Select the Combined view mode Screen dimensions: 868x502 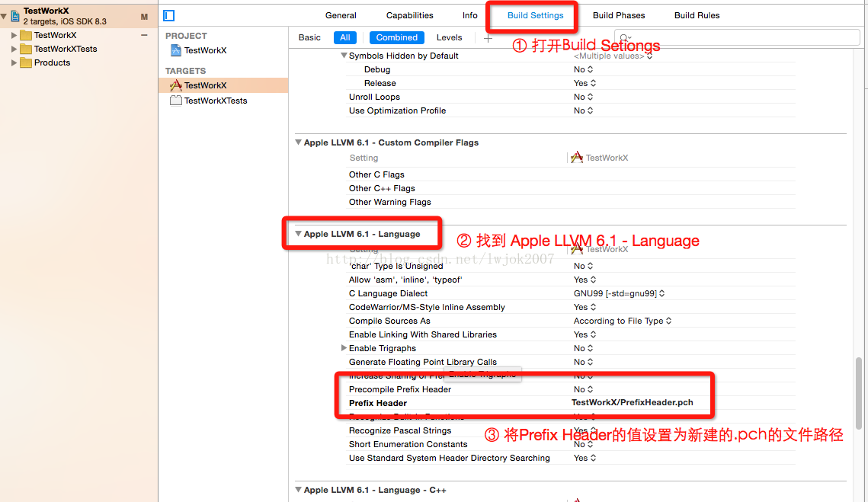pos(397,37)
